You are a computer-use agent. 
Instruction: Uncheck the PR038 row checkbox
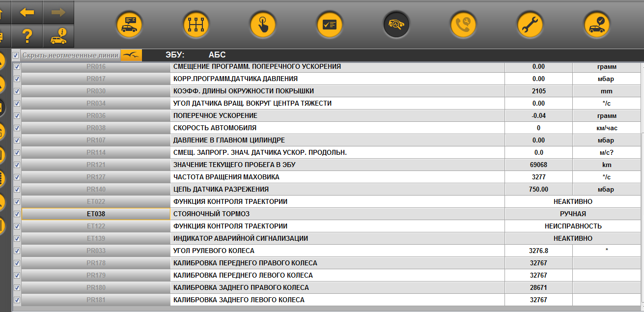pos(17,128)
